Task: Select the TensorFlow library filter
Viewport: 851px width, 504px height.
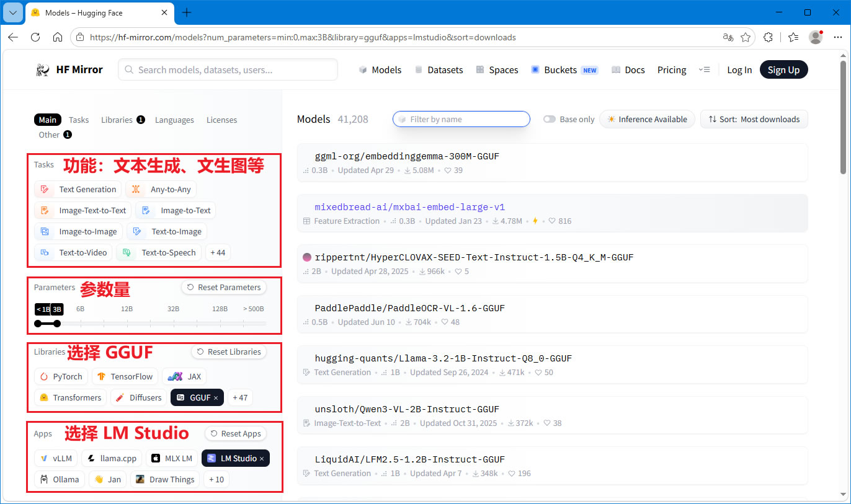Action: [x=125, y=377]
